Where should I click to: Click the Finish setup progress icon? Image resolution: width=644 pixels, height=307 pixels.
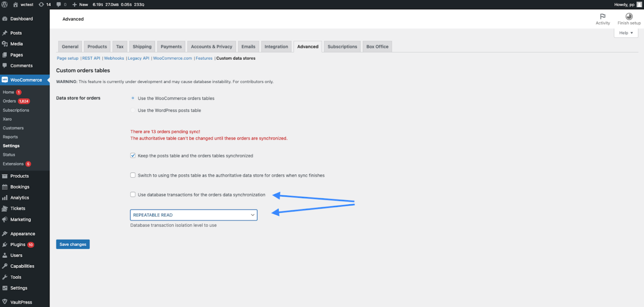pyautogui.click(x=629, y=16)
